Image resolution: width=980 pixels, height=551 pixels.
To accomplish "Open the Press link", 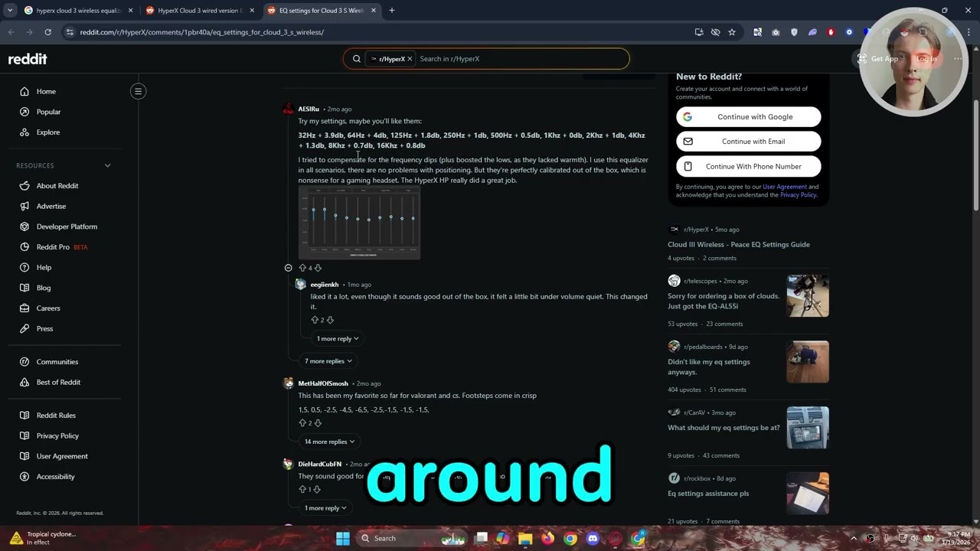I will [44, 328].
